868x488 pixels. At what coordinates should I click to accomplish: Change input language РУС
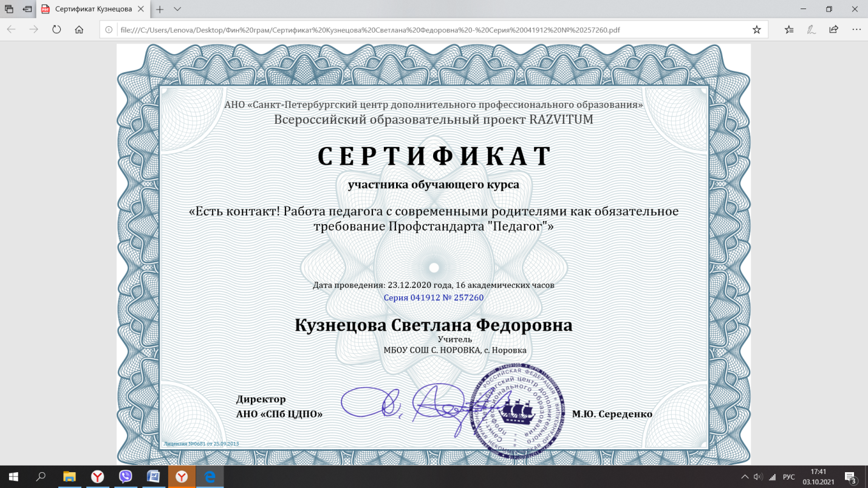[788, 477]
